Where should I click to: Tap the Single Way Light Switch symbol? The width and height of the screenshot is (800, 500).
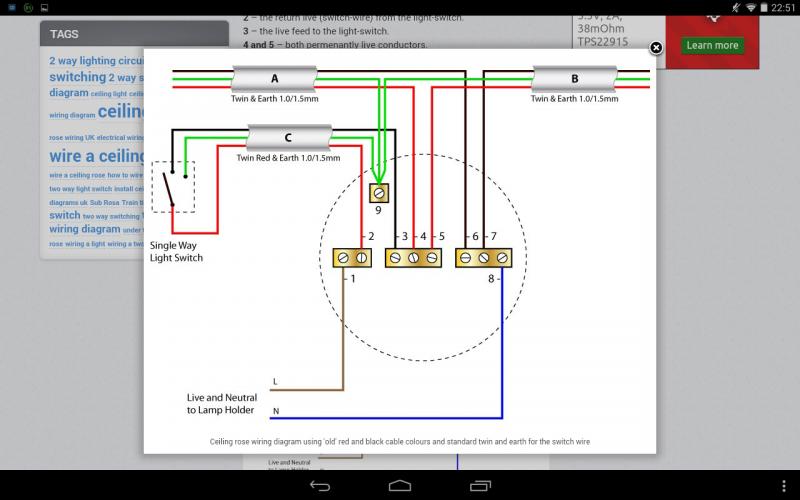pos(172,186)
